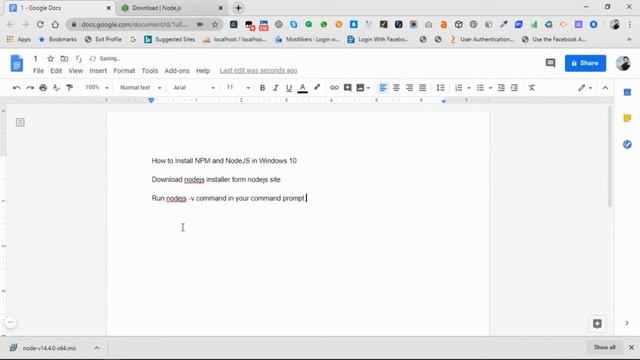Open the Format menu
Image resolution: width=640 pixels, height=360 pixels.
point(124,71)
